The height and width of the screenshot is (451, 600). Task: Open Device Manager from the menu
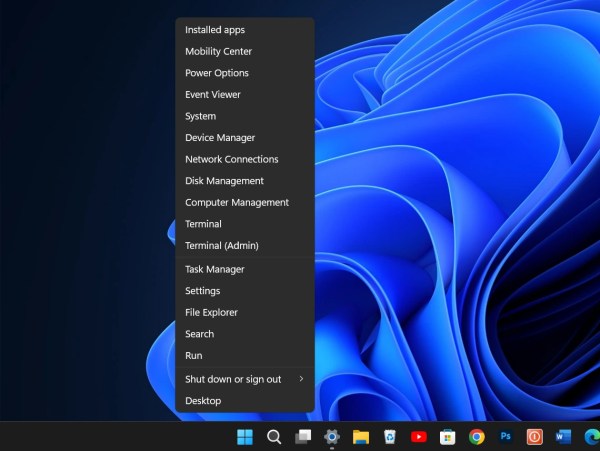coord(220,138)
